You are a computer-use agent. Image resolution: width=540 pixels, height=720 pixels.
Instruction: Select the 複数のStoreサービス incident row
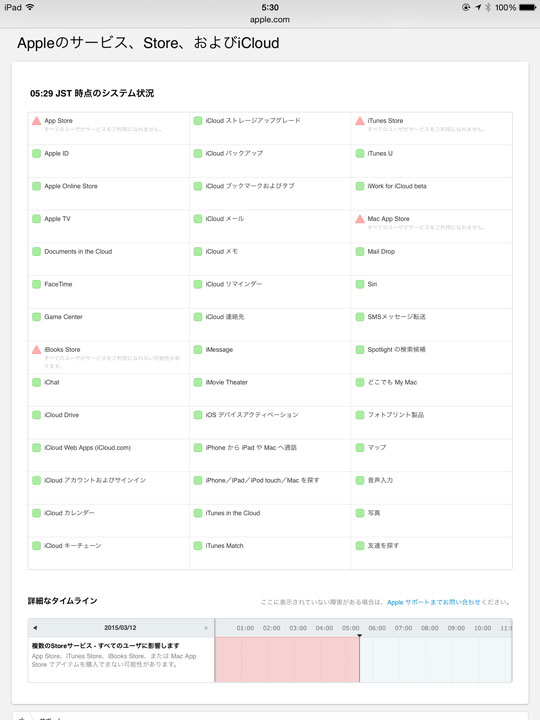121,659
